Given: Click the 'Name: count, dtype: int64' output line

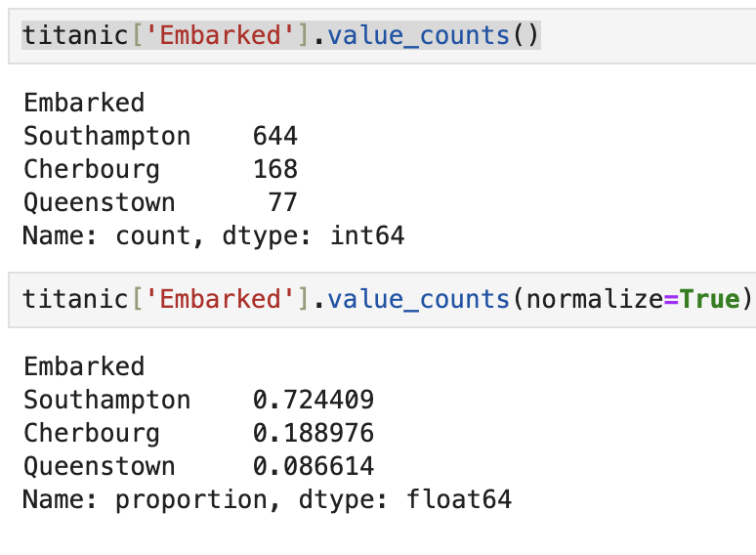Looking at the screenshot, I should coord(214,236).
